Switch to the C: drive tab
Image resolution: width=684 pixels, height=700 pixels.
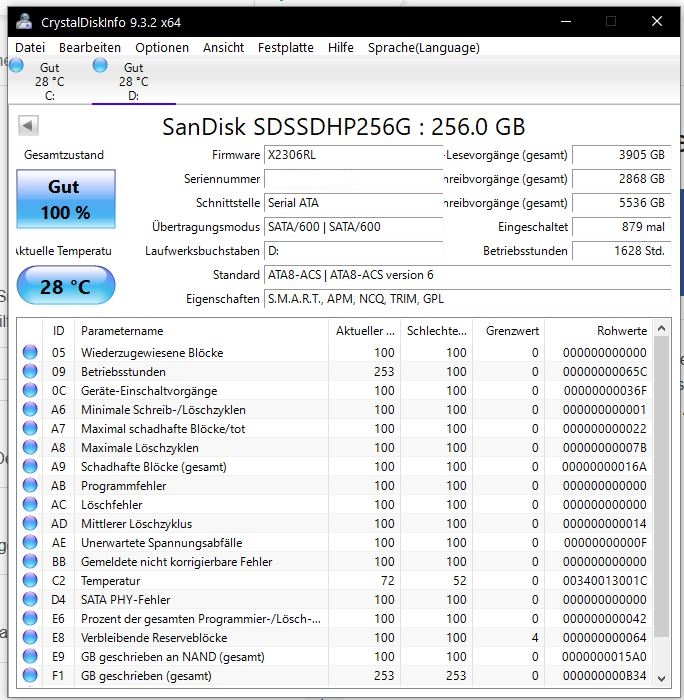(x=50, y=81)
